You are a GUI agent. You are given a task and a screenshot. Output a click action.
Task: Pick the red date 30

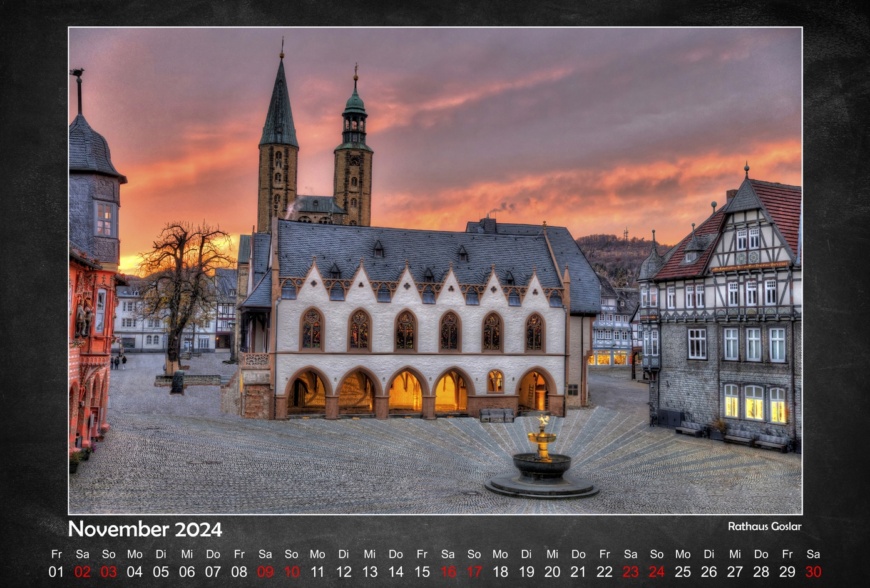[x=813, y=572]
